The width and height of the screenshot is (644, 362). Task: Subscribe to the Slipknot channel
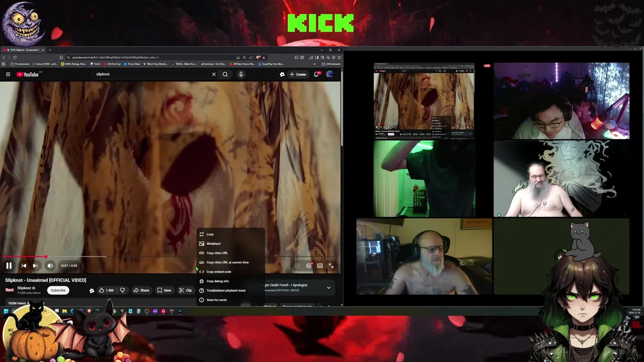[x=58, y=290]
